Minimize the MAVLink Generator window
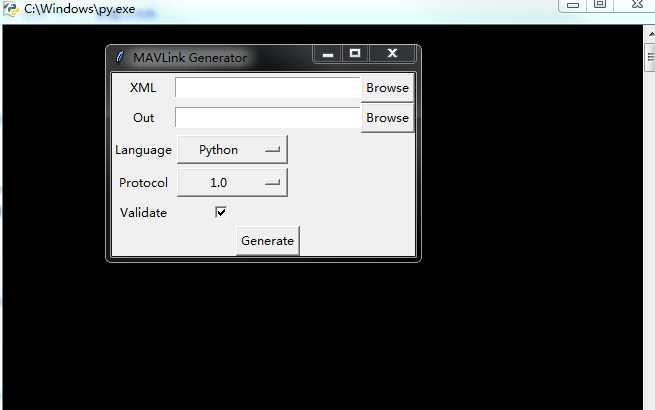The image size is (655, 410). pyautogui.click(x=328, y=53)
